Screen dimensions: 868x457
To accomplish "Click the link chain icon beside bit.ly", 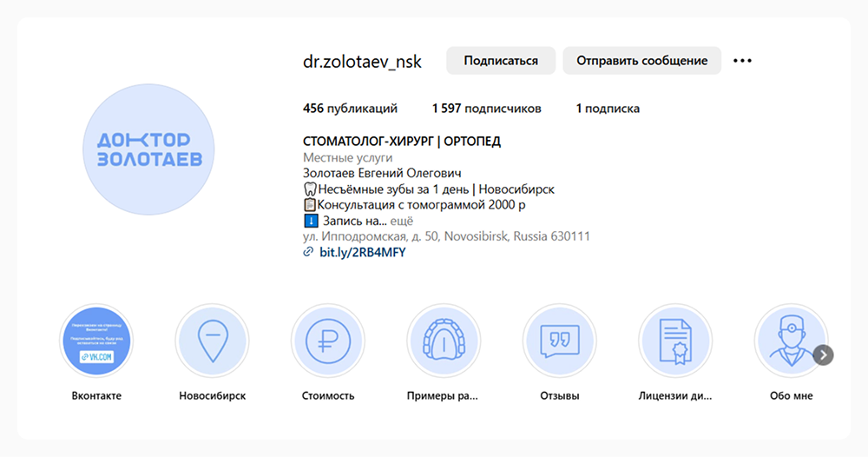I will coord(308,252).
